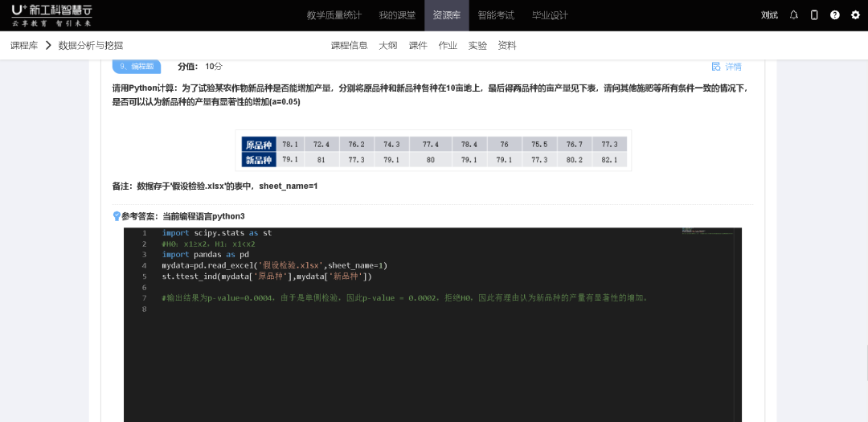The width and height of the screenshot is (868, 422).
Task: Click line number 8 in code editor
Action: tap(145, 309)
